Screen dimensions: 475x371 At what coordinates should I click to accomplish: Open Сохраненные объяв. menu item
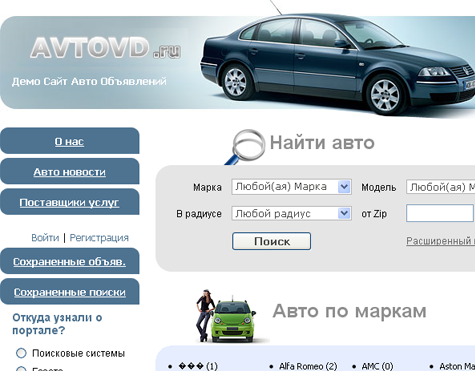(69, 262)
